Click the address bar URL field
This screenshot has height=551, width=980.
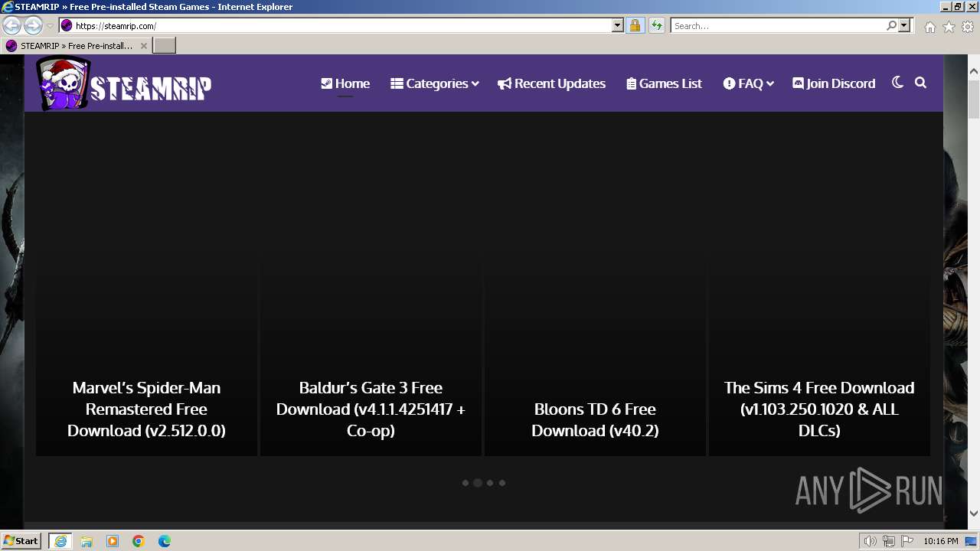pos(341,25)
